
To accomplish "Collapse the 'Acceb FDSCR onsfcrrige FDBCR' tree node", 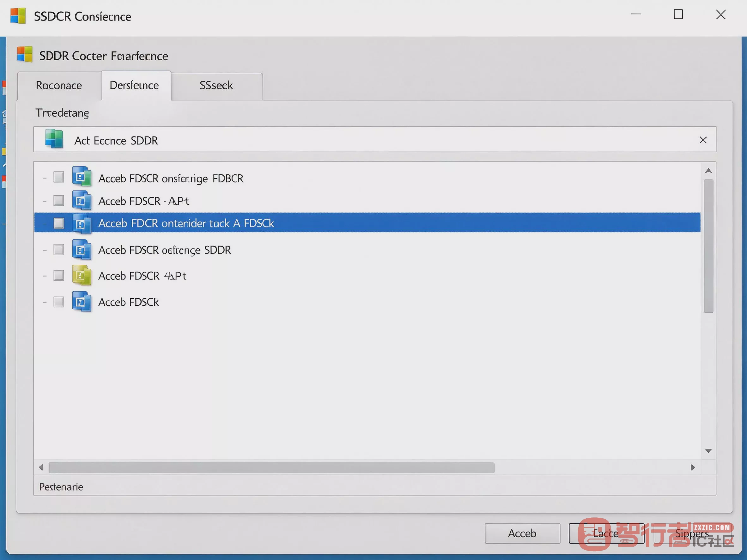I will (44, 178).
